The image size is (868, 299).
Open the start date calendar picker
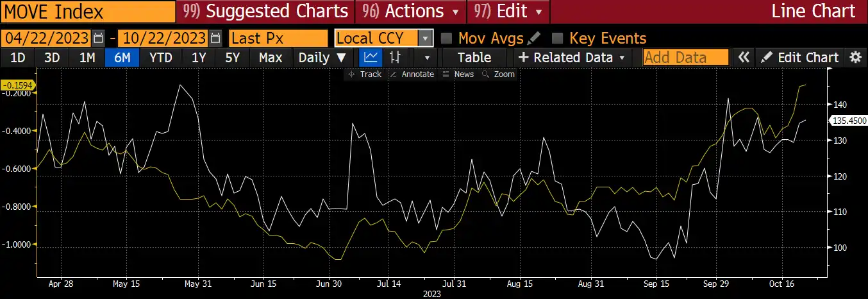[98, 38]
